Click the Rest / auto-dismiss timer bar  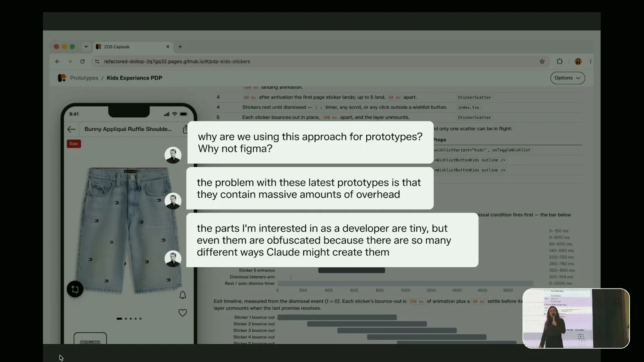pos(405,284)
